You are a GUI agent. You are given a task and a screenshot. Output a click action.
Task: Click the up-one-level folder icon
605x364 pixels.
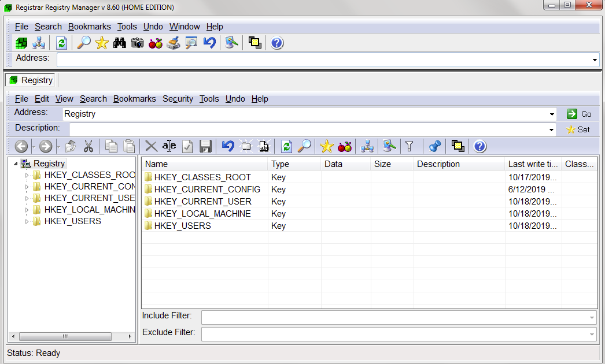pyautogui.click(x=70, y=146)
